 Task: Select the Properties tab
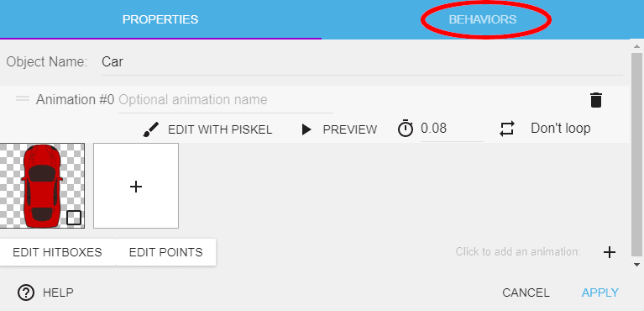[160, 19]
